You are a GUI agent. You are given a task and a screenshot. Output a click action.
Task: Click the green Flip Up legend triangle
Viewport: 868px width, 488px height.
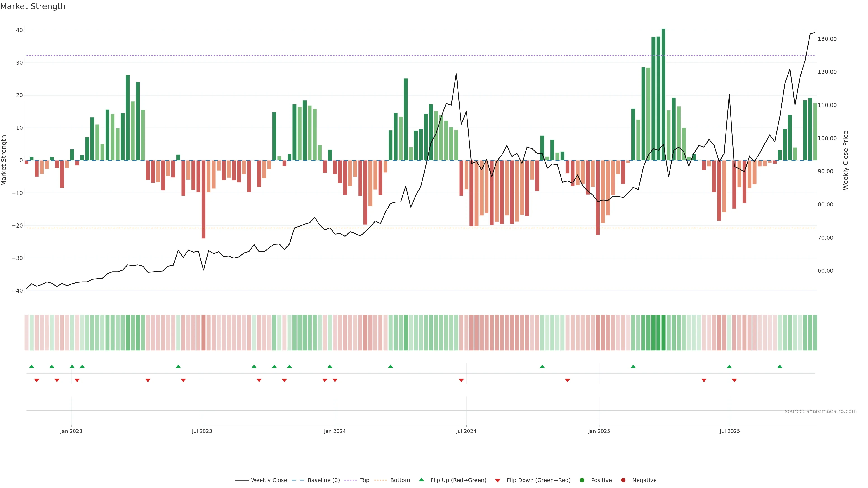pyautogui.click(x=421, y=480)
